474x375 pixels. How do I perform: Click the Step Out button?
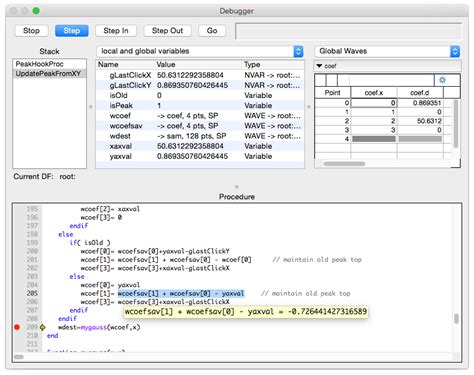167,31
